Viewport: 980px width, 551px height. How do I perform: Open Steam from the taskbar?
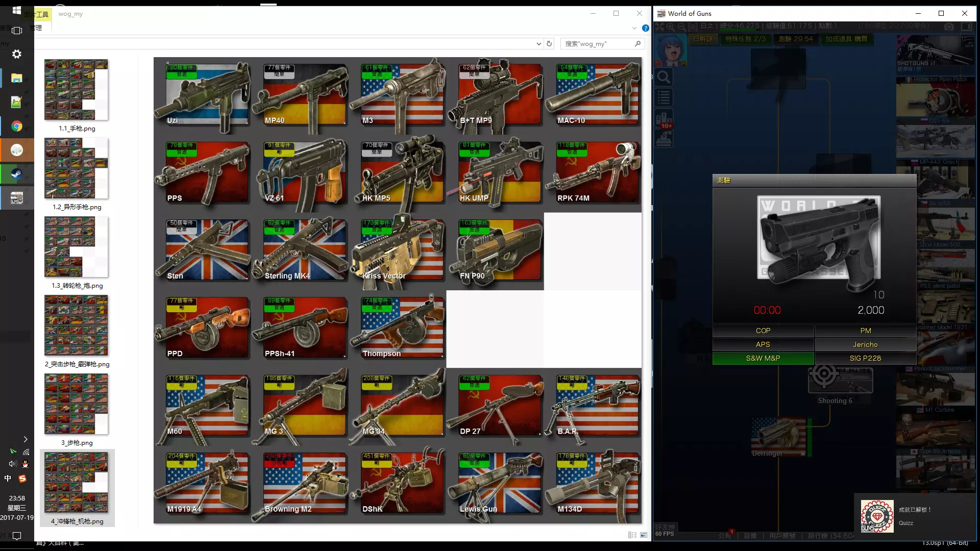17,174
